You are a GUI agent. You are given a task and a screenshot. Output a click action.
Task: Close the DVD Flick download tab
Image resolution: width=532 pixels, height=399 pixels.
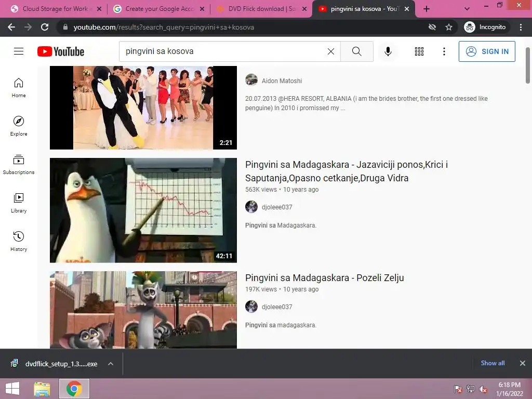(304, 9)
